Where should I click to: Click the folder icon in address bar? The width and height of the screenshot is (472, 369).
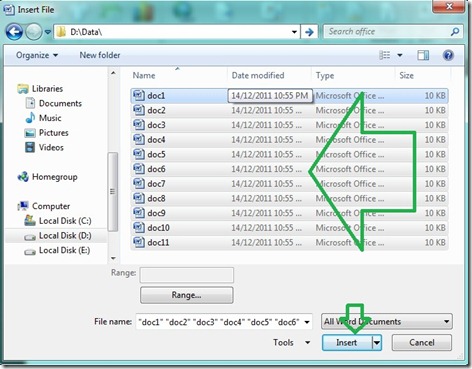pyautogui.click(x=61, y=32)
